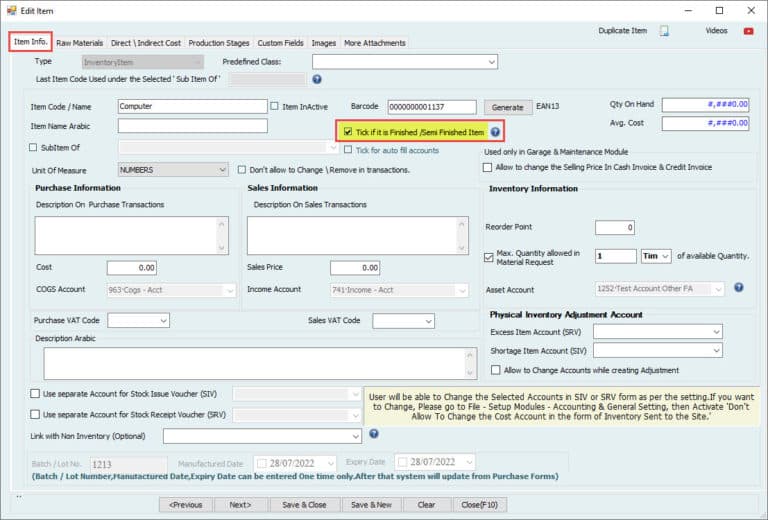Open the Videos YouTube icon

pyautogui.click(x=748, y=31)
